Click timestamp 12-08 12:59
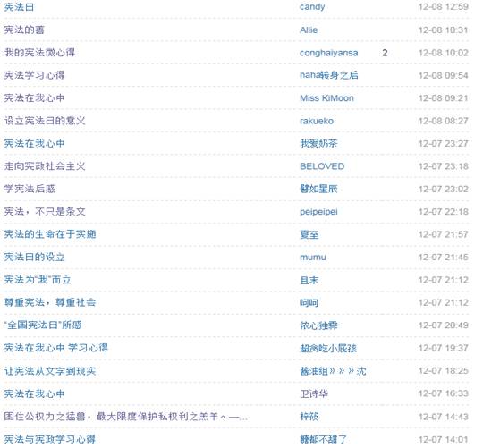483x448 pixels. point(444,7)
